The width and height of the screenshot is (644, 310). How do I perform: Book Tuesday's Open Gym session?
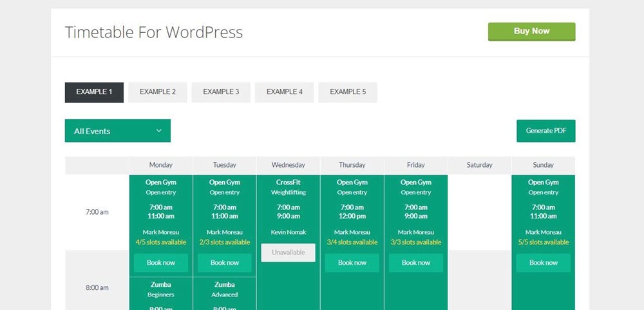pos(225,263)
